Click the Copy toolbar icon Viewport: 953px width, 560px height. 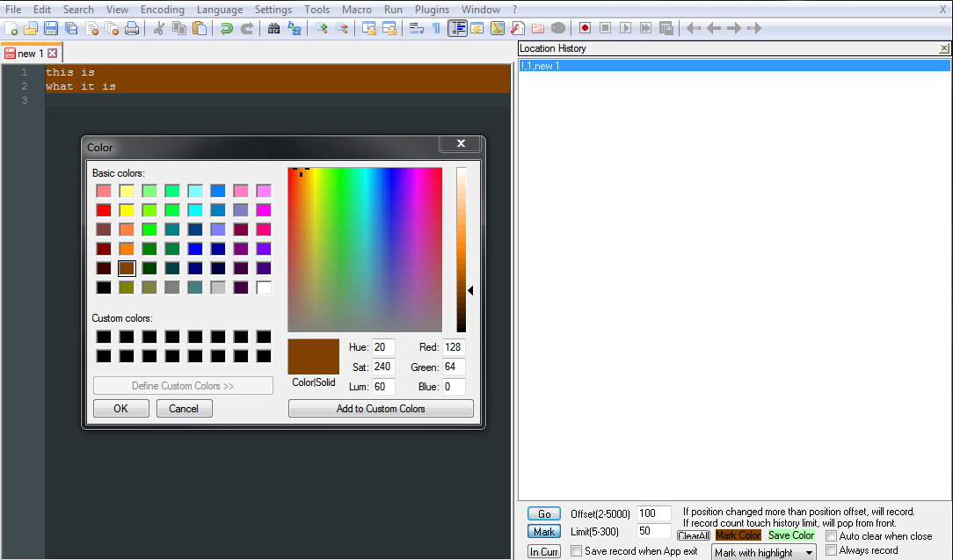tap(178, 28)
